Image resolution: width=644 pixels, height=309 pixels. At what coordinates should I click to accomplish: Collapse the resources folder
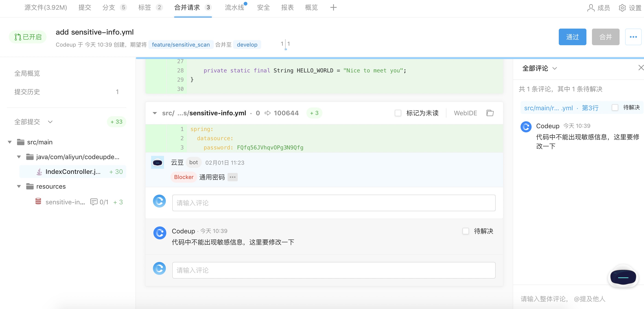[19, 186]
